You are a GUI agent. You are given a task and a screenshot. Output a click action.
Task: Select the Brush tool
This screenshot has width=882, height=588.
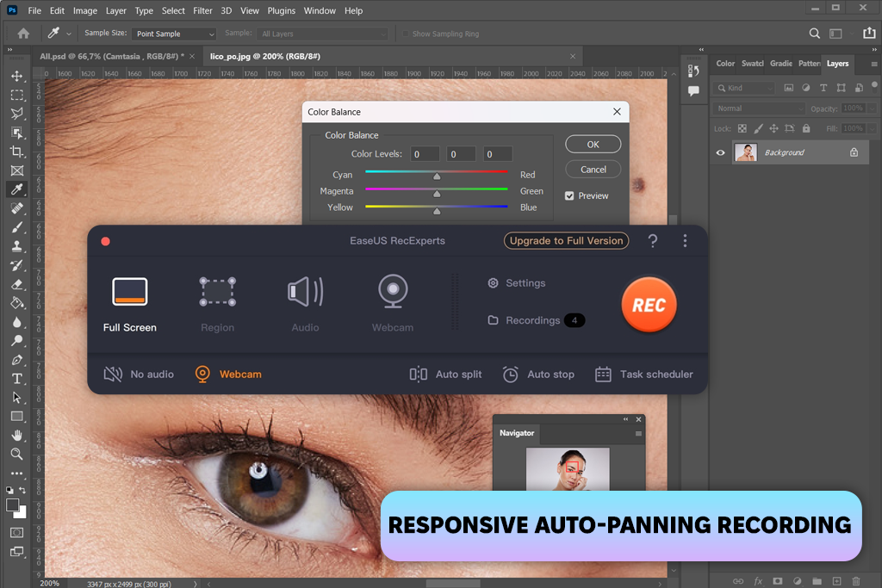(17, 227)
